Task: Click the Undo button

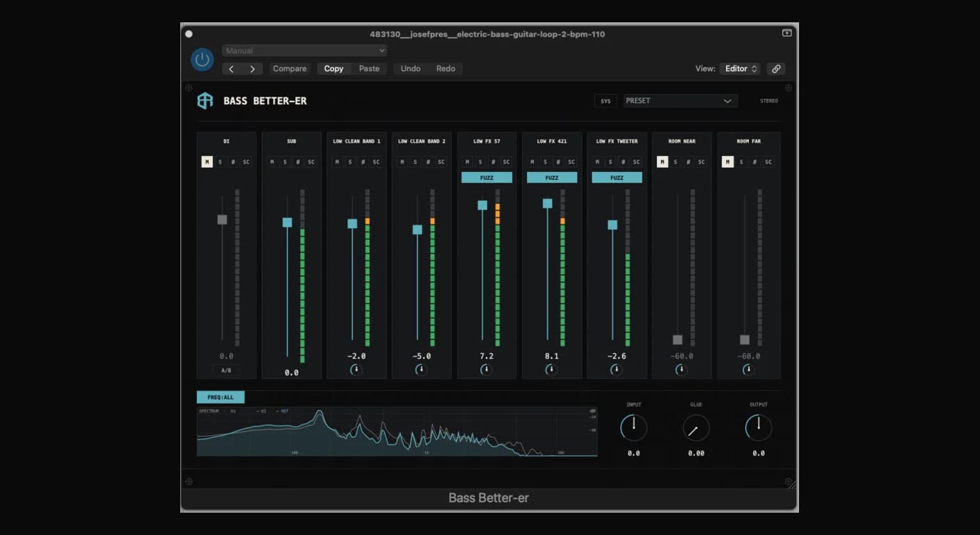Action: pos(411,69)
